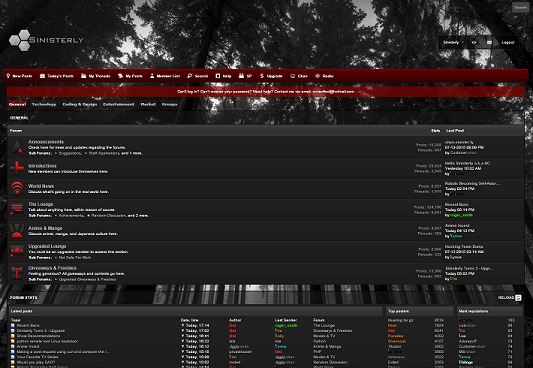Image resolution: width=533 pixels, height=368 pixels.
Task: Open My Threads in the navbar
Action: 96,76
